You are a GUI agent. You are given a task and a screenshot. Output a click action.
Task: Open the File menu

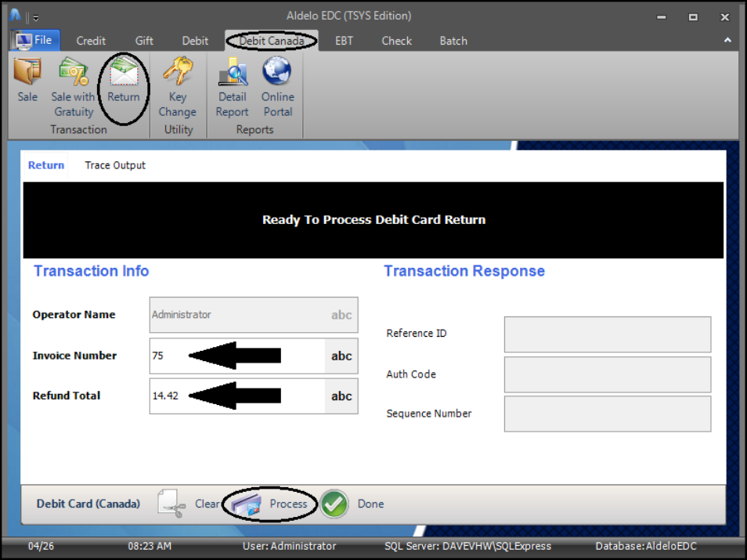point(34,41)
